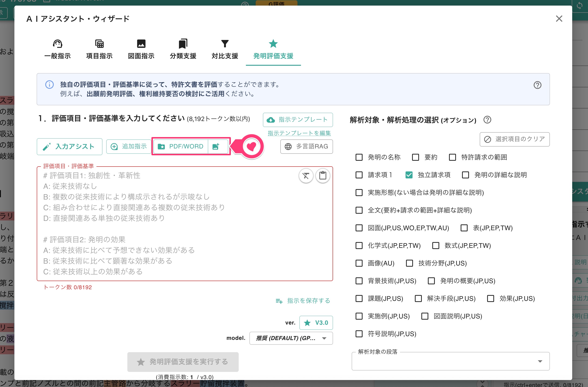Open the model dropdown 推奨 (DEFAULT)
588x387 pixels.
[291, 338]
